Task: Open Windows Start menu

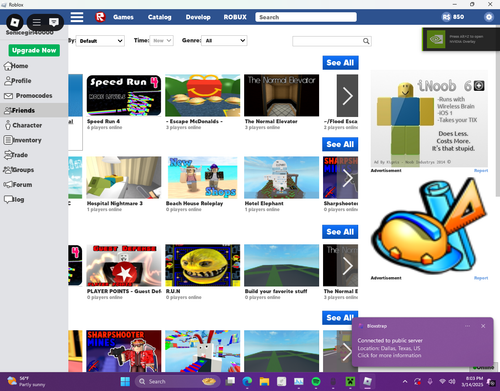Action: pyautogui.click(x=125, y=381)
